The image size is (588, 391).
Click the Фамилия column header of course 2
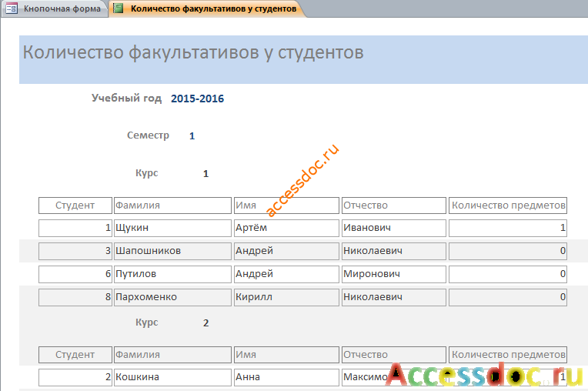point(172,355)
